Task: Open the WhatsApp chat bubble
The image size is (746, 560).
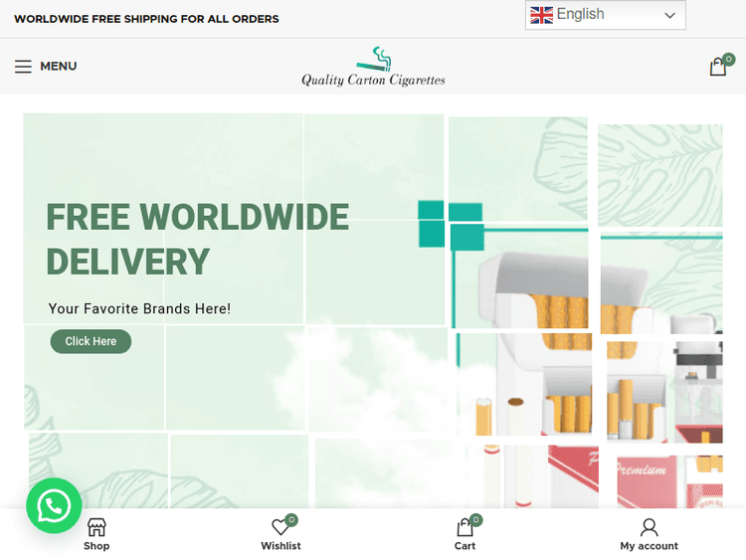Action: (x=53, y=506)
